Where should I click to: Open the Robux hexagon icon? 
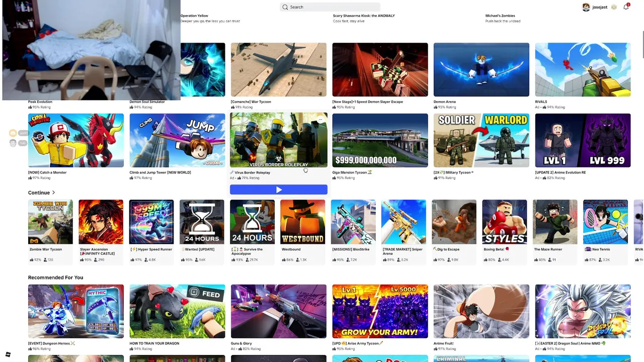(614, 7)
